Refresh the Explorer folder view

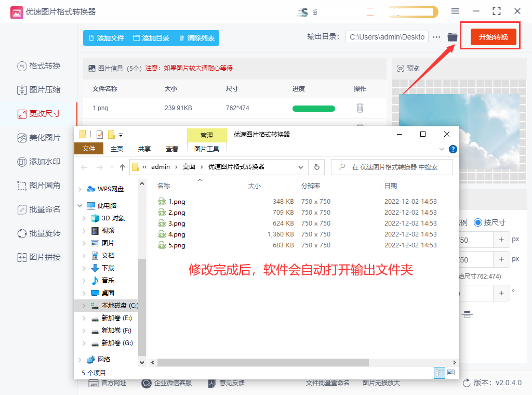pos(316,167)
